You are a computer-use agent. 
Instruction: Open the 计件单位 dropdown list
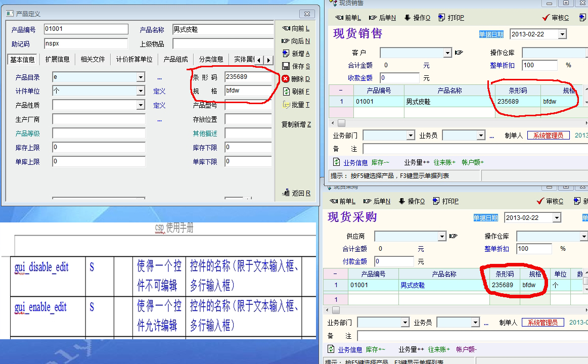[x=141, y=92]
